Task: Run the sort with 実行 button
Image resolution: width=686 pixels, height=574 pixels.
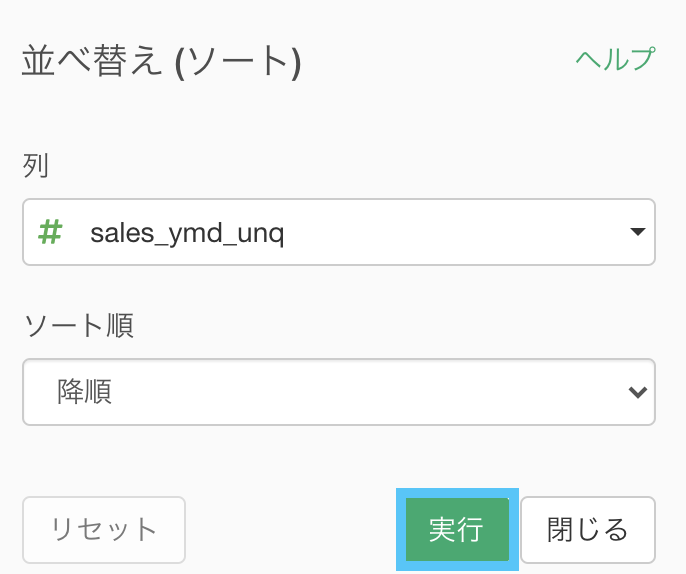Action: point(457,529)
